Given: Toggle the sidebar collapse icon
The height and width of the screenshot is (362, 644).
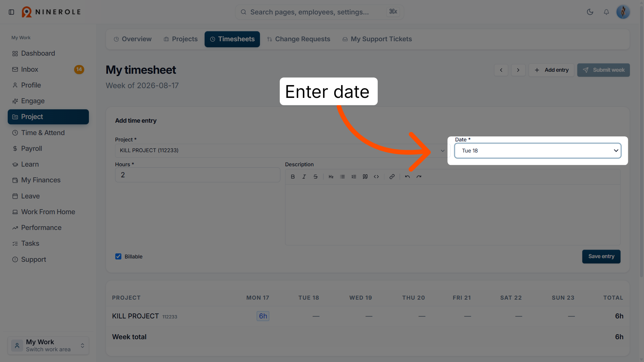Looking at the screenshot, I should pyautogui.click(x=11, y=12).
